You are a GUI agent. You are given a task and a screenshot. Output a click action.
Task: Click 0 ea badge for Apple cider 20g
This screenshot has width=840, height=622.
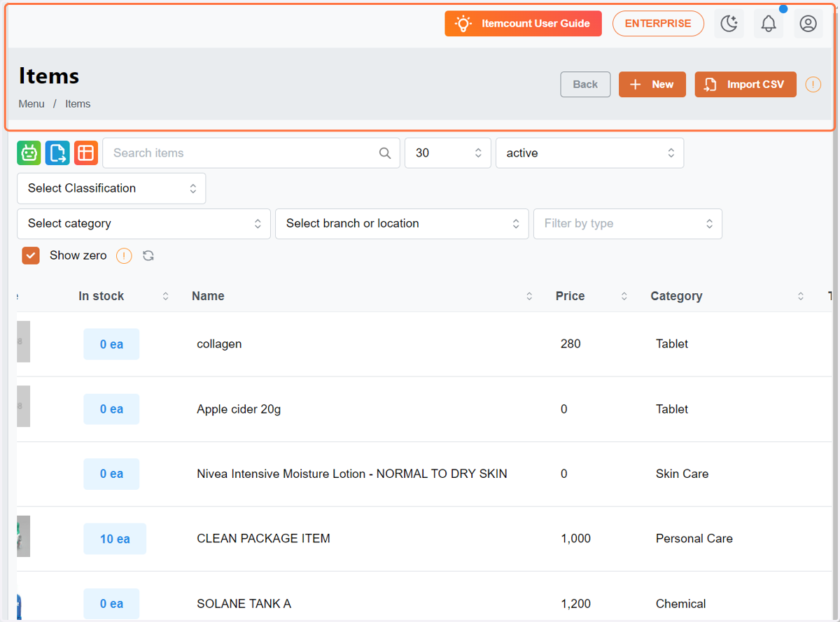coord(111,409)
